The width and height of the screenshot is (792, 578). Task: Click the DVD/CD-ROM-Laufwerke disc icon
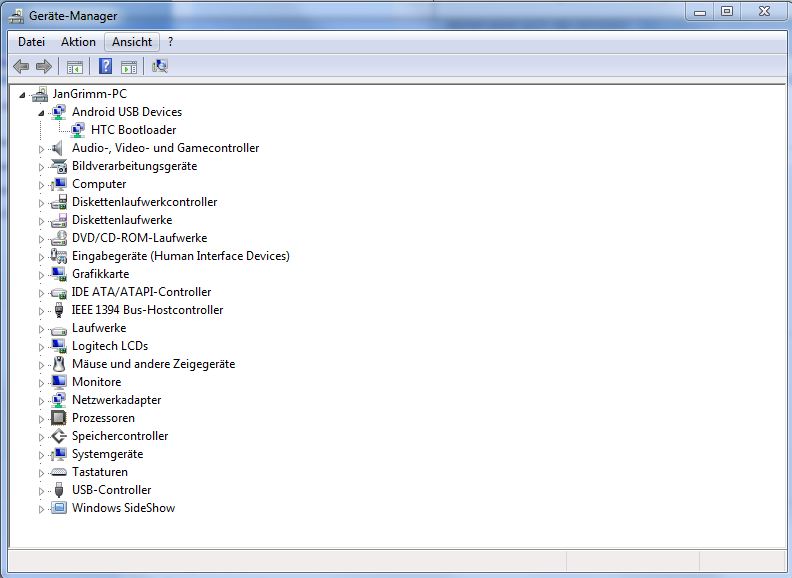point(59,238)
